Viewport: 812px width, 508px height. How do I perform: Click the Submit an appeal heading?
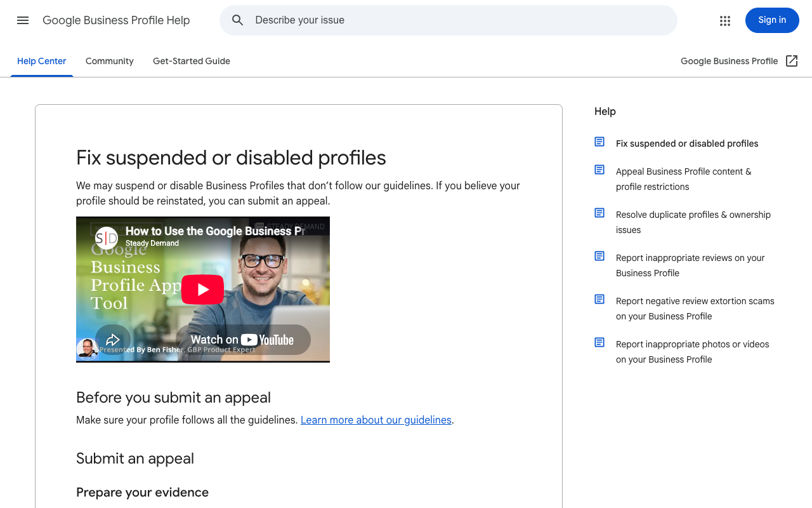click(x=135, y=458)
